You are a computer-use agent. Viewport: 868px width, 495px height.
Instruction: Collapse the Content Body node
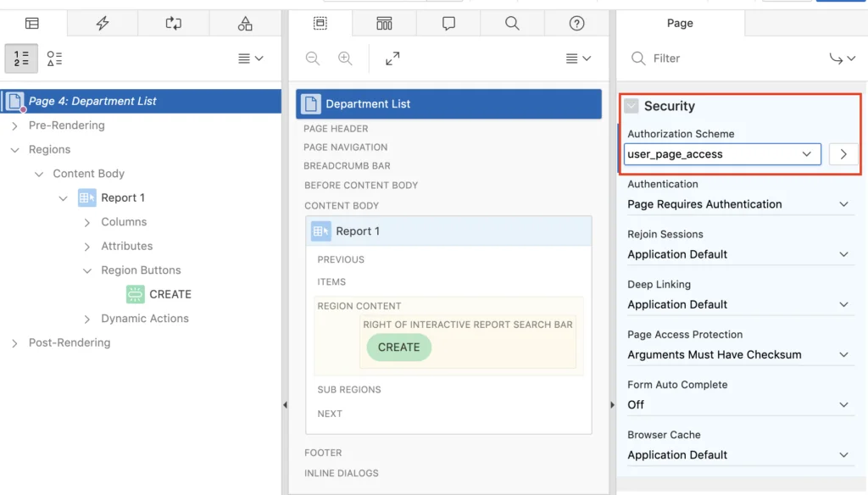pos(39,174)
